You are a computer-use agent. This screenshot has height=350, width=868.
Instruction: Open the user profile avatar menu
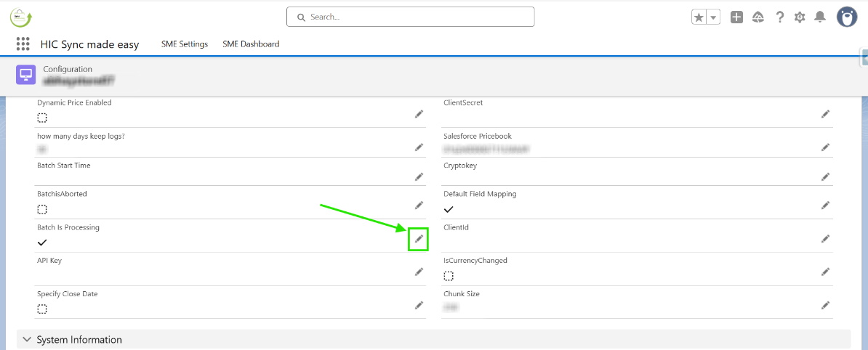(847, 17)
